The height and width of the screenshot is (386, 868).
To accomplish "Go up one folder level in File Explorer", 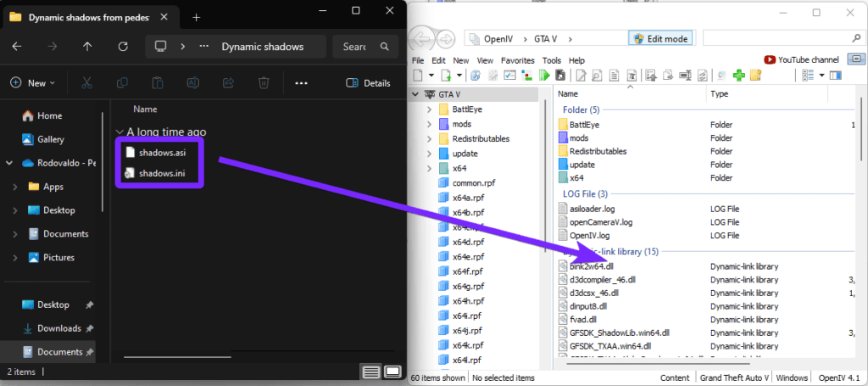I will (87, 47).
